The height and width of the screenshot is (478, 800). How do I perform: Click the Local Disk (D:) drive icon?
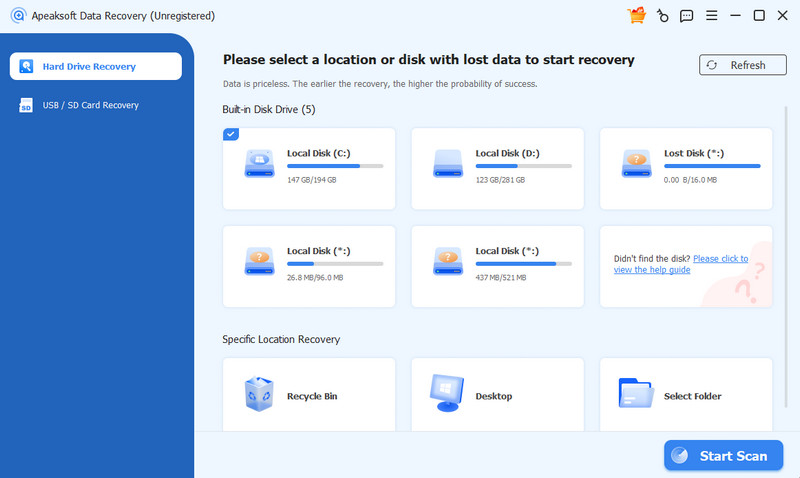(448, 163)
